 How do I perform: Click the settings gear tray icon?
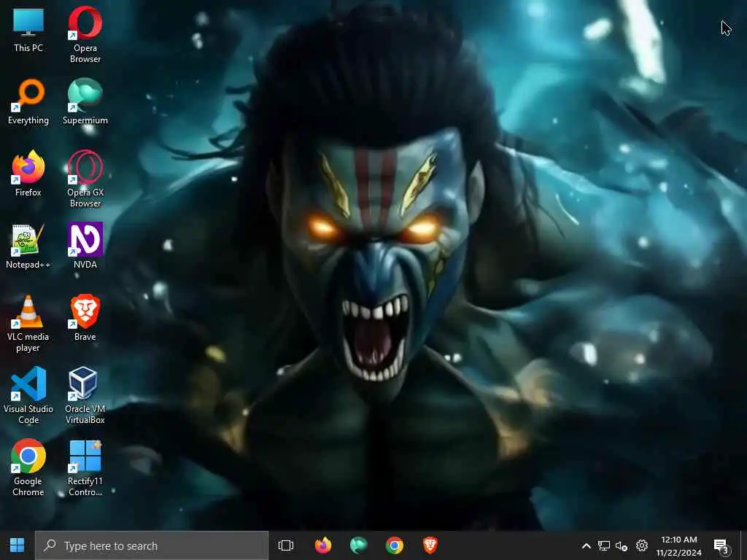[642, 545]
